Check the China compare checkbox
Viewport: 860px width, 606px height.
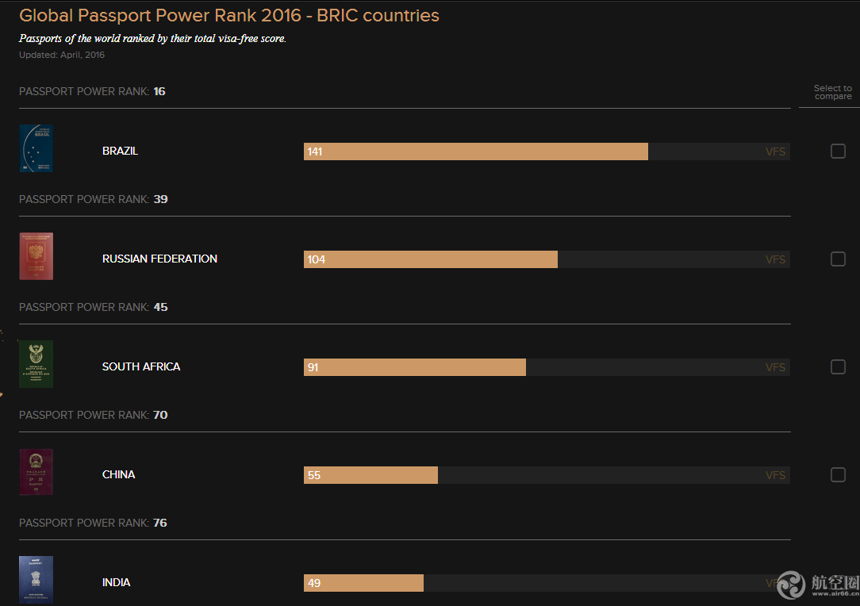pos(838,475)
